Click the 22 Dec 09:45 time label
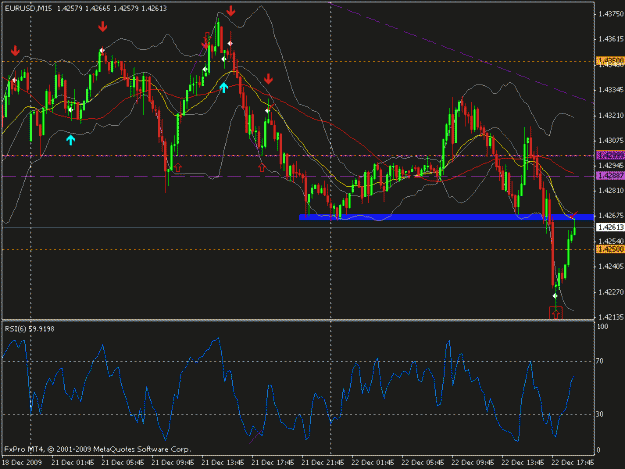Viewport: 625px width, 469px height. click(473, 463)
